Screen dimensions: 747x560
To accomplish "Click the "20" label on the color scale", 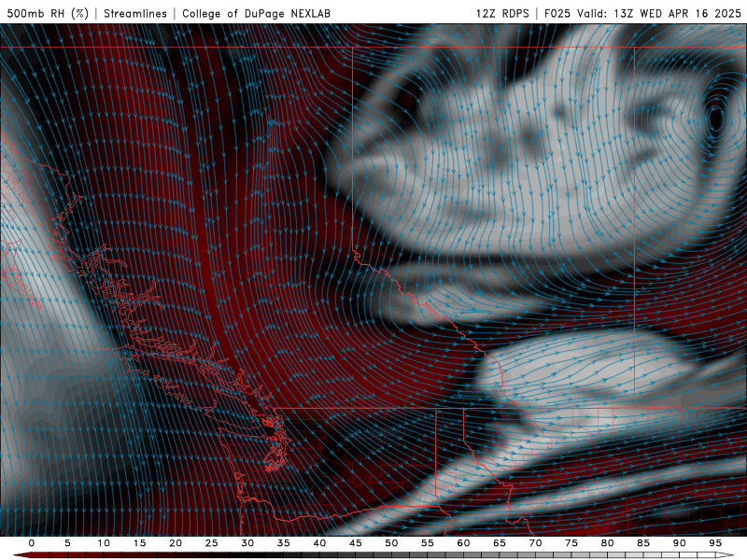I will 176,543.
